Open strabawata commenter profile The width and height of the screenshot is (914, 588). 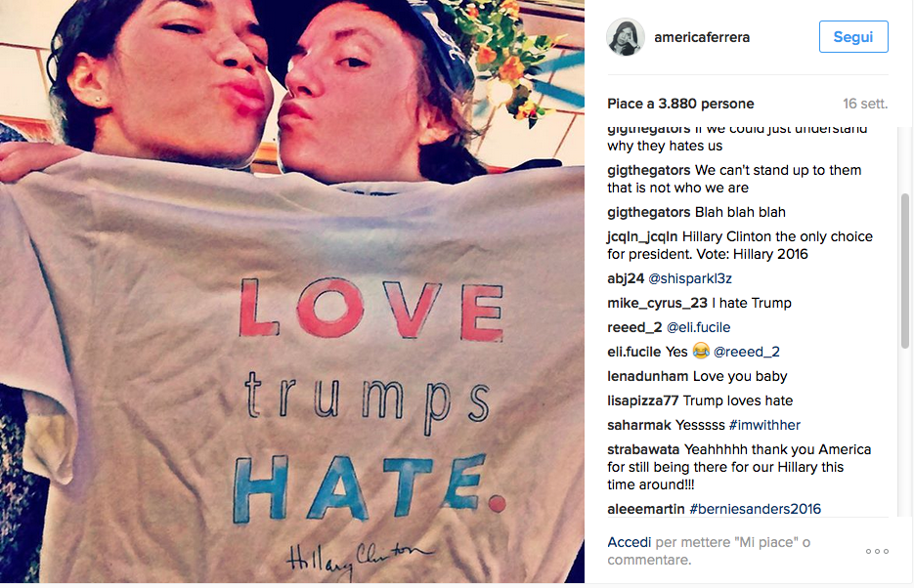643,449
